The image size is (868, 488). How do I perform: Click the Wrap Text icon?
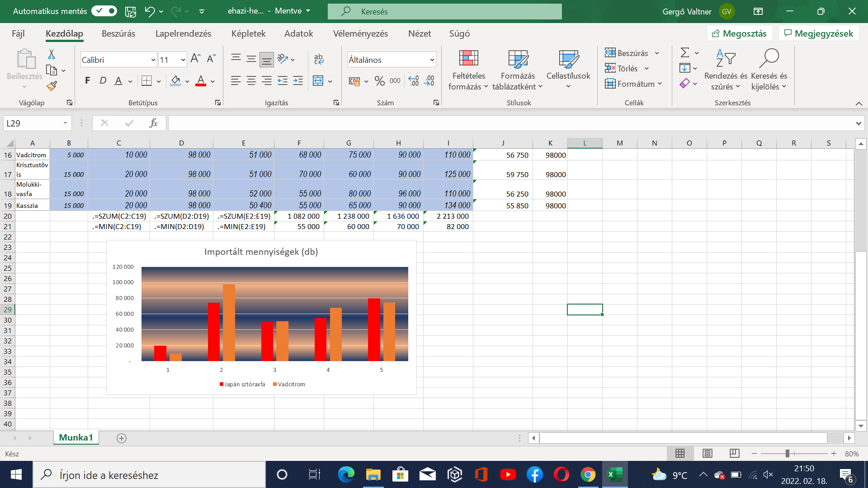coord(319,59)
